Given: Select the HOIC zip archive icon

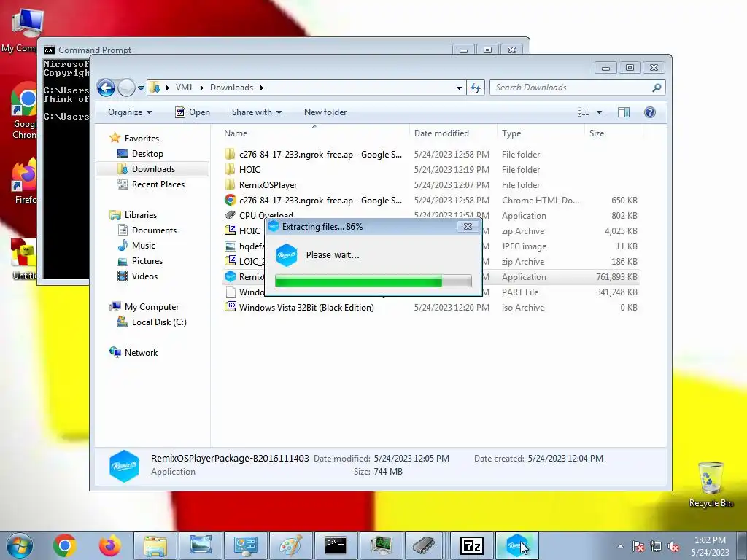Looking at the screenshot, I should click(230, 230).
